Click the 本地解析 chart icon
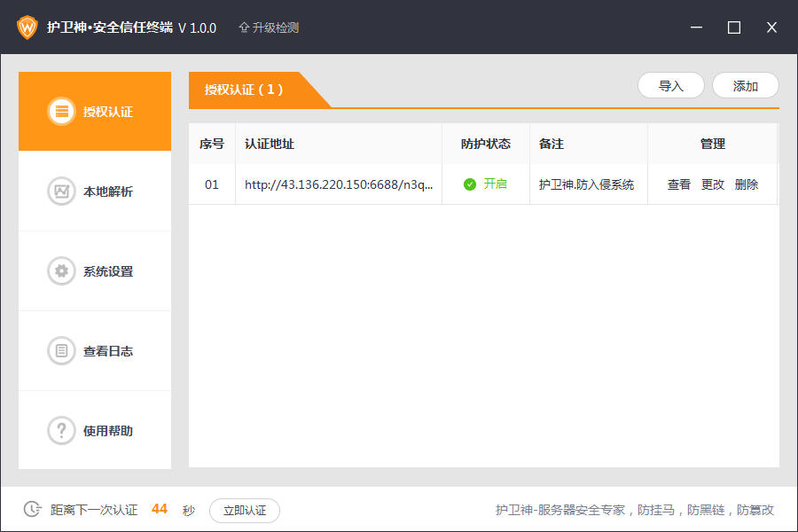Screen dimensions: 798x532 61,192
